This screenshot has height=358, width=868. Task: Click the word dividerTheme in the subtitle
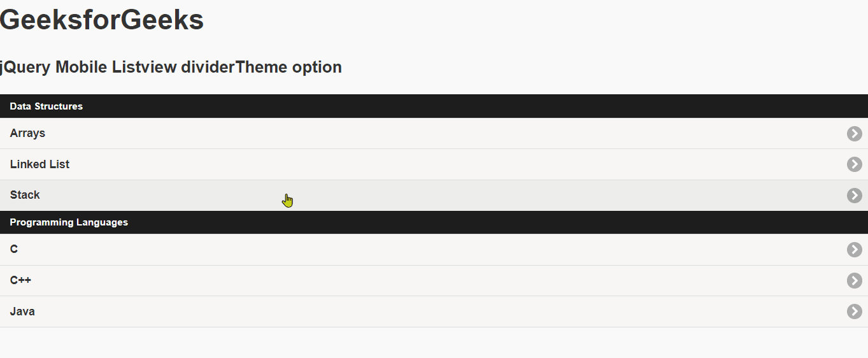(234, 67)
